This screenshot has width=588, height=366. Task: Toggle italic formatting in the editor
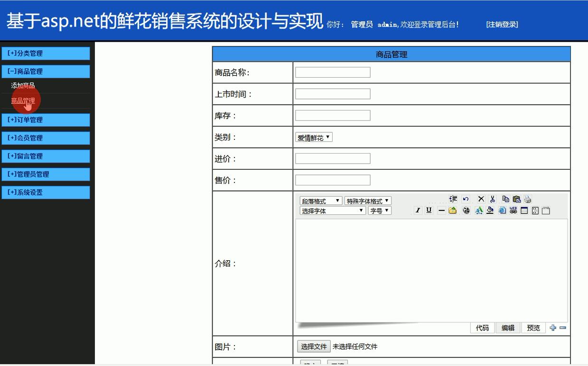pos(418,210)
